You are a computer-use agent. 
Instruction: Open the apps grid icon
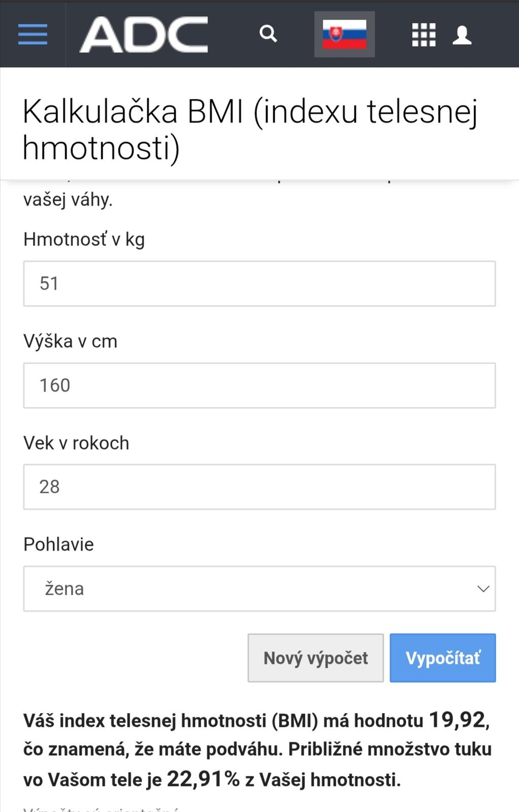click(x=424, y=35)
